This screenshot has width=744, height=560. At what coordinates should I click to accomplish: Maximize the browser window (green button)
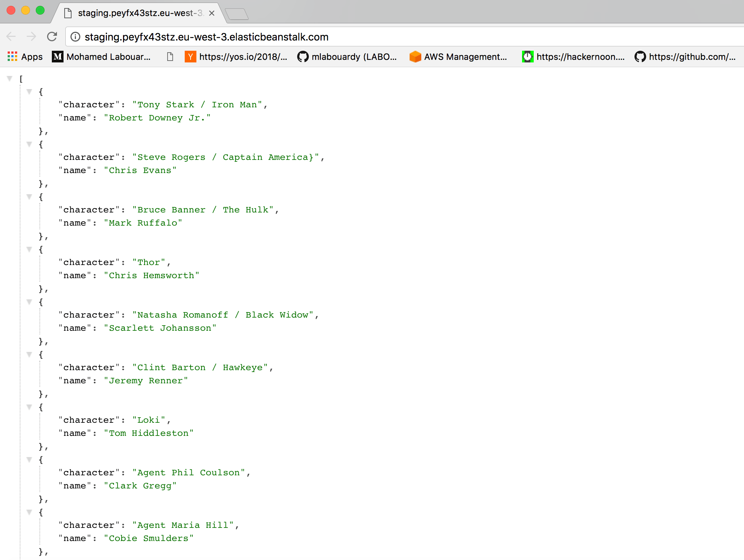(40, 10)
